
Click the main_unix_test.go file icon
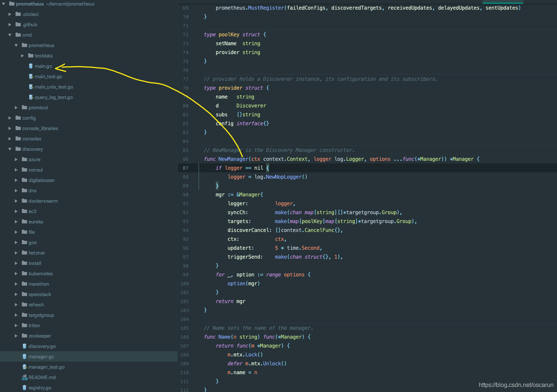[x=31, y=87]
